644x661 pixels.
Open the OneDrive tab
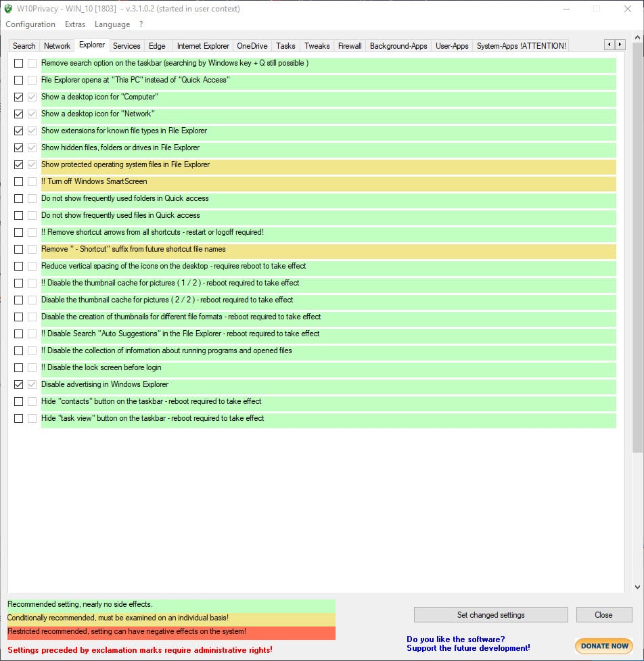pos(252,46)
